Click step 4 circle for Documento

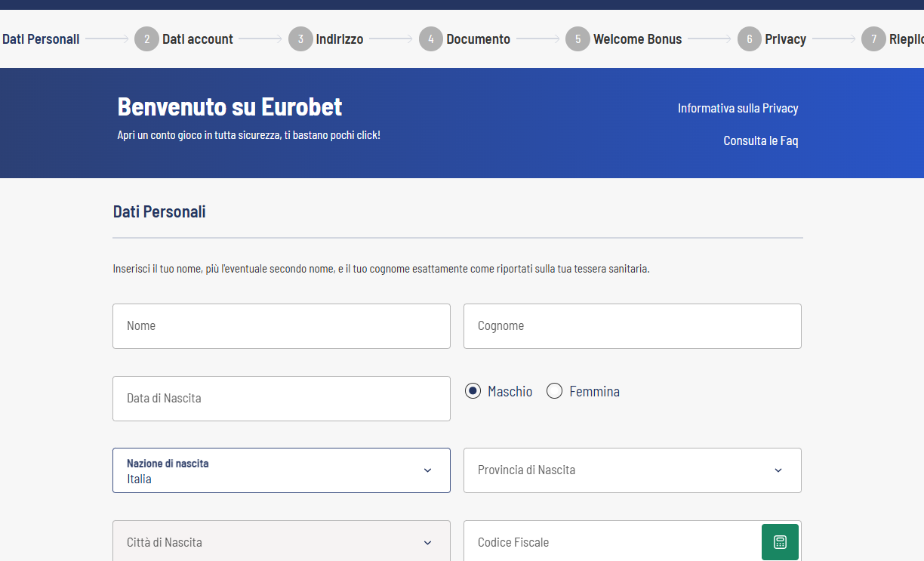click(431, 39)
